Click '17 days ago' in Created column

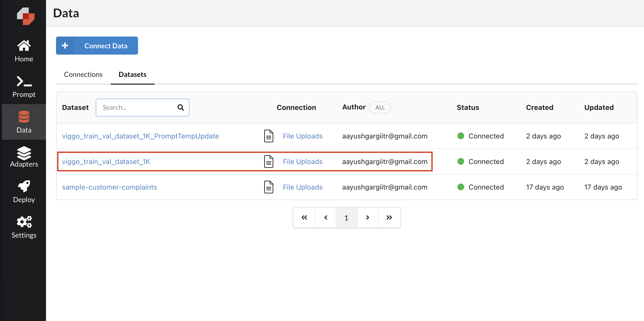point(545,187)
